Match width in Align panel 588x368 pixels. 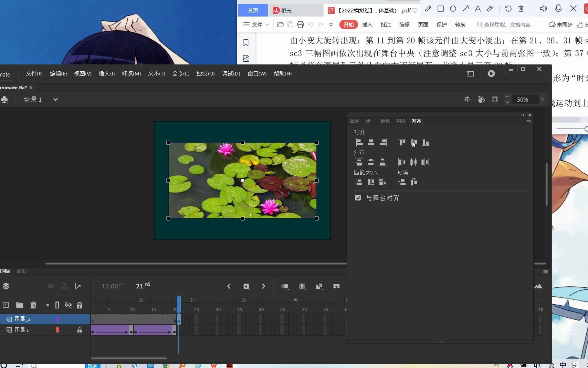tap(359, 182)
